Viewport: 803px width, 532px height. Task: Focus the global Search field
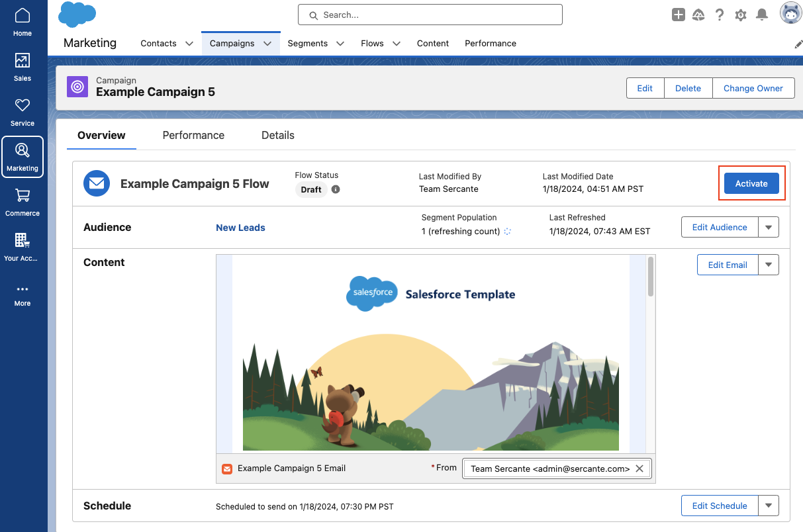pos(430,15)
